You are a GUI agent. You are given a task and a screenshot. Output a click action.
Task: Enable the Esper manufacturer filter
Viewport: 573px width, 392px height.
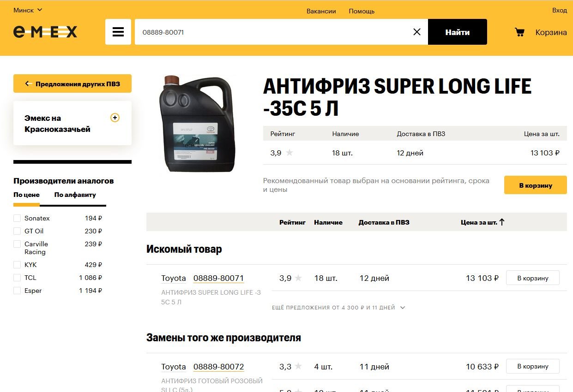(x=17, y=291)
